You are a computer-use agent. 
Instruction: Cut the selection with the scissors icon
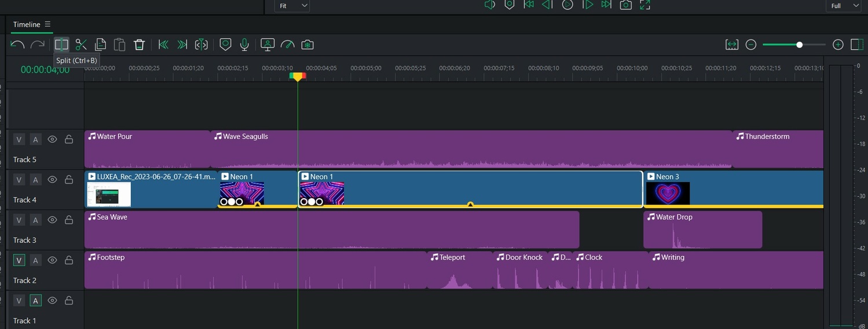click(81, 45)
